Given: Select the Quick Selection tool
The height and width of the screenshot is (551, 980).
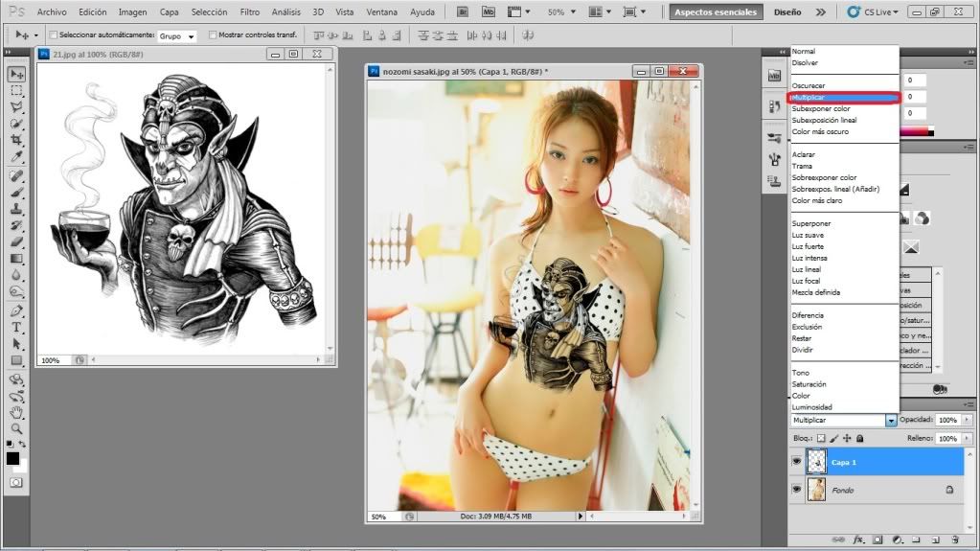Looking at the screenshot, I should click(17, 124).
